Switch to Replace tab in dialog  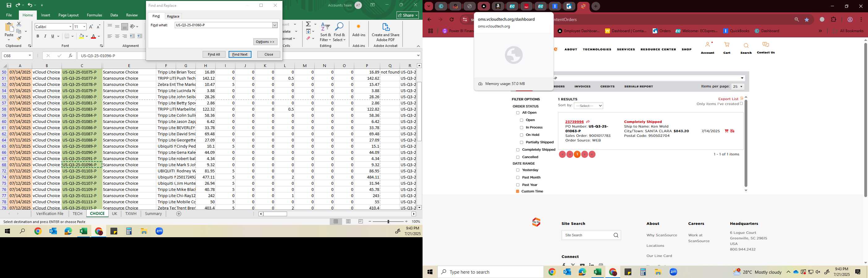click(173, 16)
